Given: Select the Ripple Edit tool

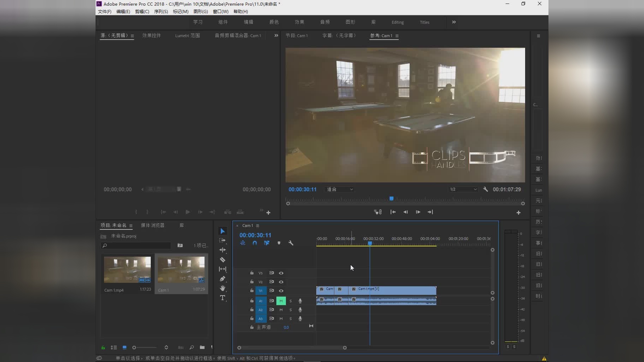Looking at the screenshot, I should (223, 250).
